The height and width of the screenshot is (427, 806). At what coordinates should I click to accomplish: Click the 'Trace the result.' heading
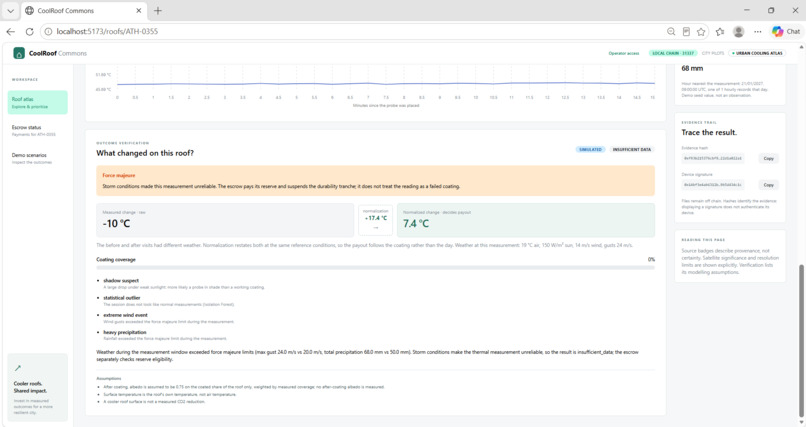coord(709,132)
